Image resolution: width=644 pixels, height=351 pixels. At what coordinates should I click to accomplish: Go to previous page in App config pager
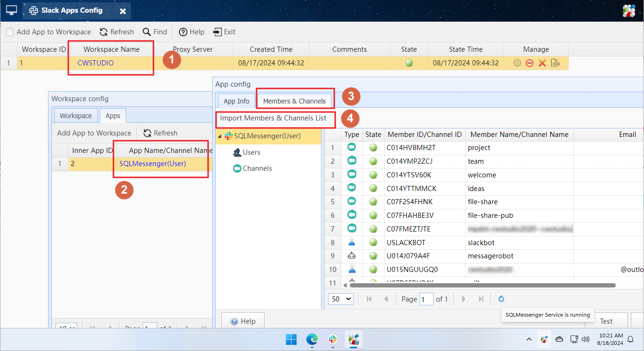point(386,299)
